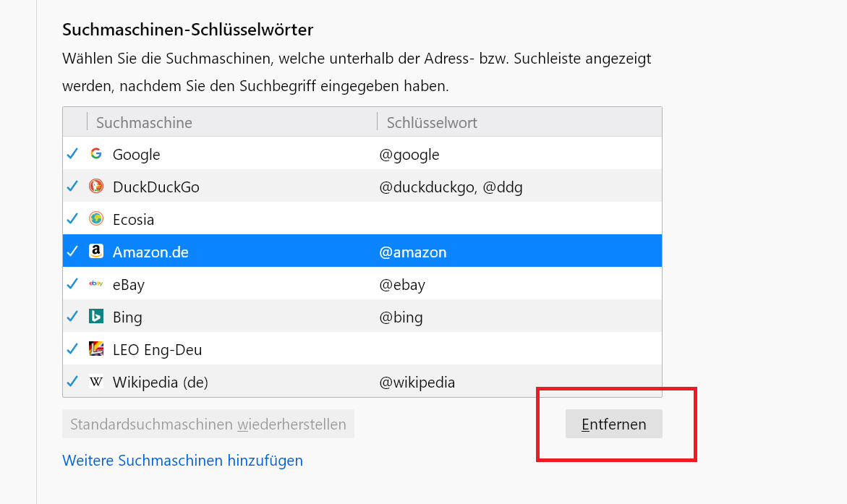Click the eBay logo icon
Image resolution: width=847 pixels, height=504 pixels.
tap(95, 284)
